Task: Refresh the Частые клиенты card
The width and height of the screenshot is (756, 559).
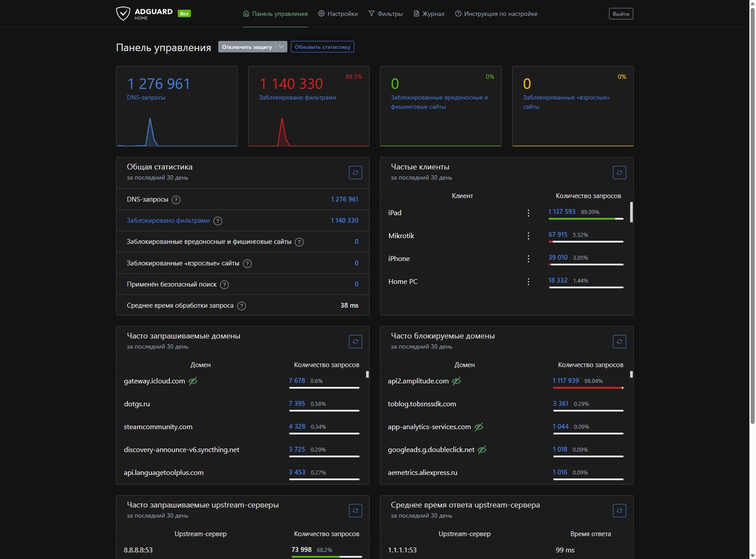Action: click(620, 173)
